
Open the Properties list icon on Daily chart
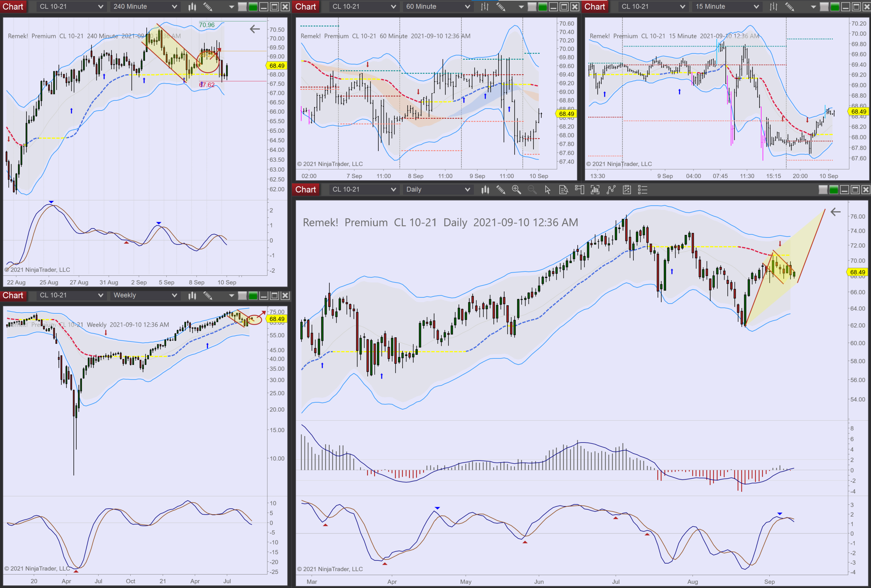(x=642, y=189)
